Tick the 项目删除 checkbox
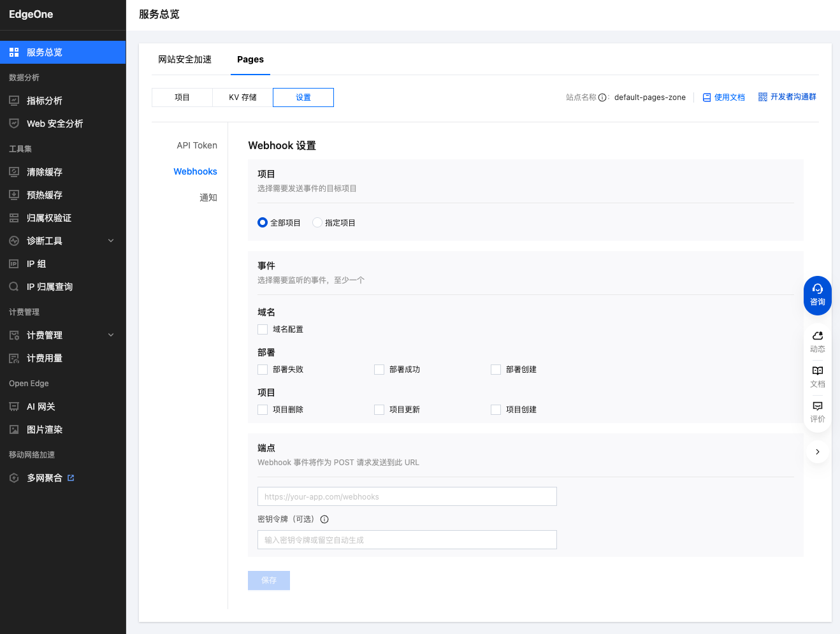Screen dimensions: 840x634 (263, 410)
